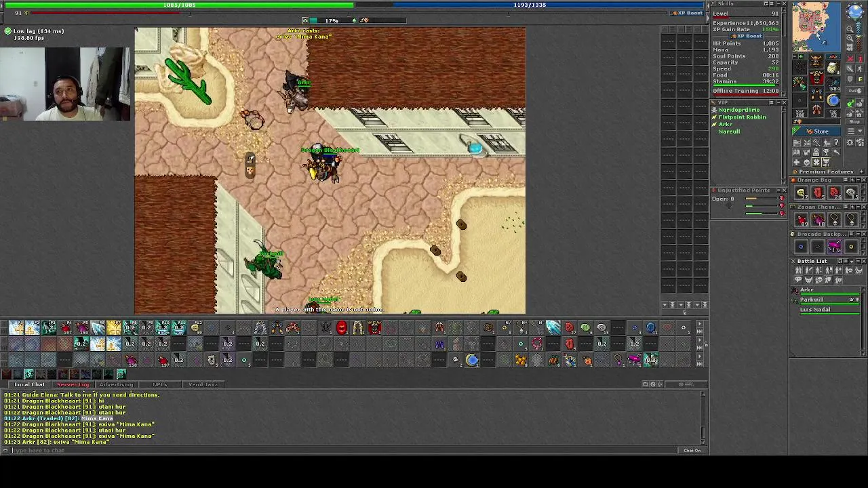Select item with count 37 in Orange Bag
Screen dimensions: 868x488
point(802,192)
